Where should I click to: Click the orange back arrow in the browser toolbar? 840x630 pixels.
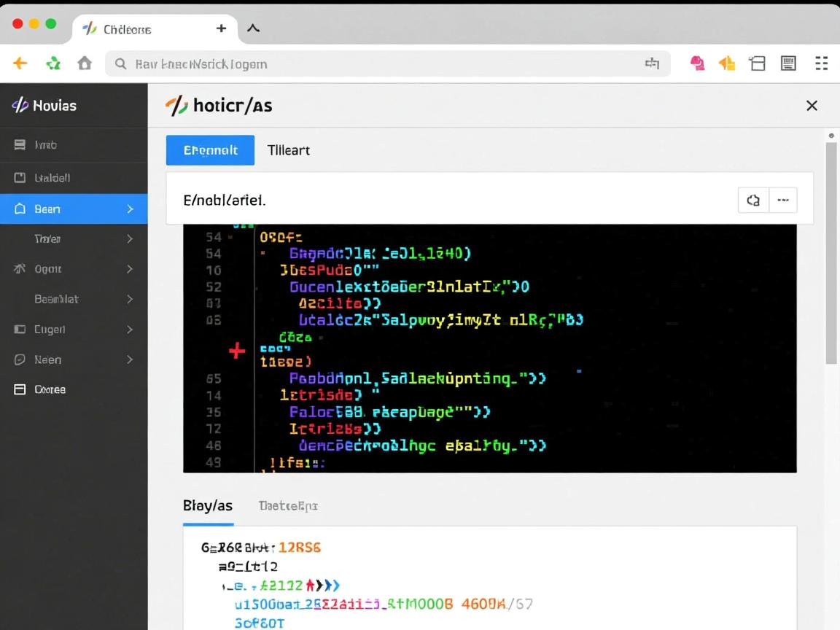(20, 63)
